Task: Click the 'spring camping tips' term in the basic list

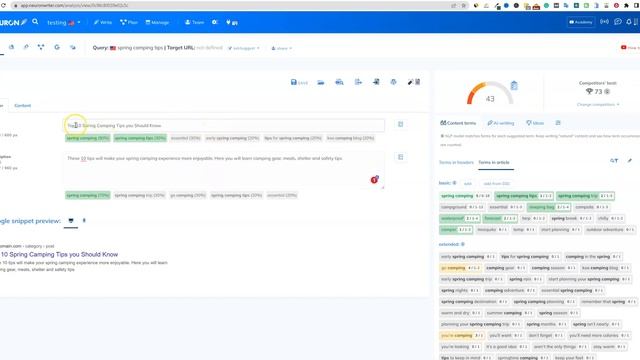Action: point(524,196)
